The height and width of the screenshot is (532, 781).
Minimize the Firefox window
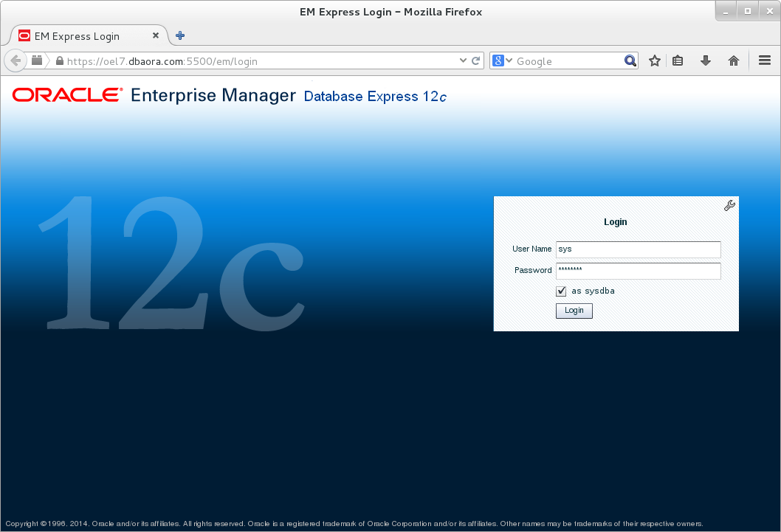coord(726,12)
